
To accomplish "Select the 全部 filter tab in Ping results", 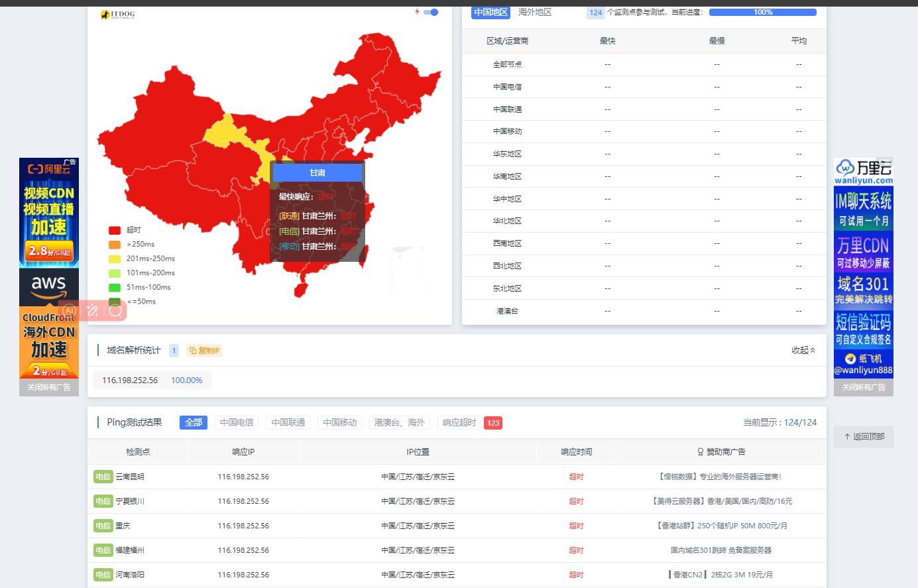I will tap(194, 422).
